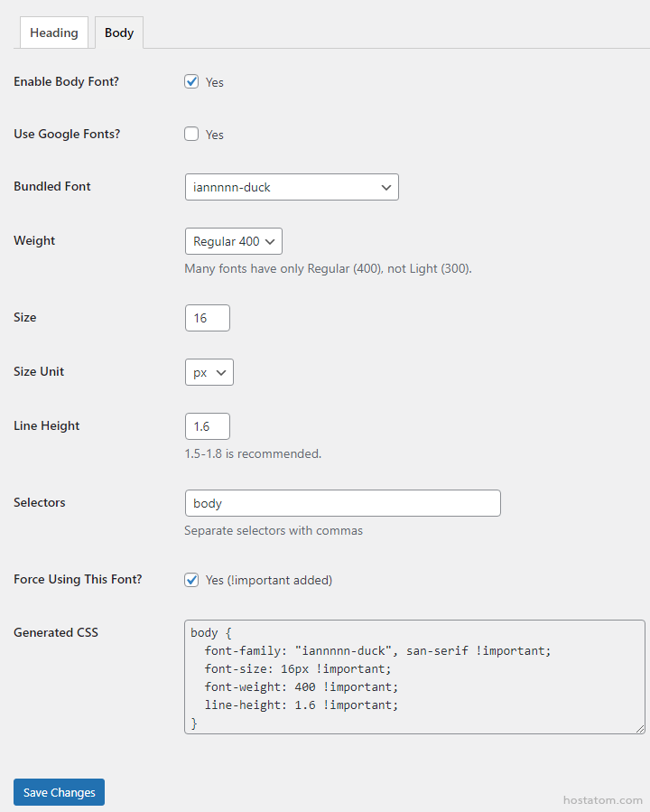This screenshot has height=812, width=650.
Task: Click the Selectors text field
Action: pyautogui.click(x=342, y=503)
